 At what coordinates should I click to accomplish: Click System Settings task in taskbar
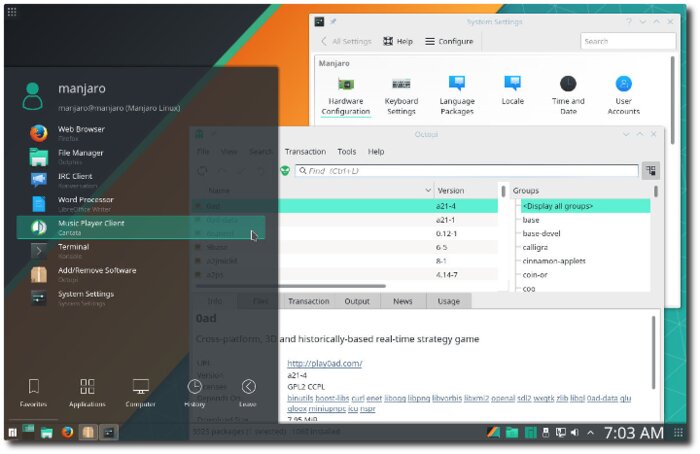(109, 432)
